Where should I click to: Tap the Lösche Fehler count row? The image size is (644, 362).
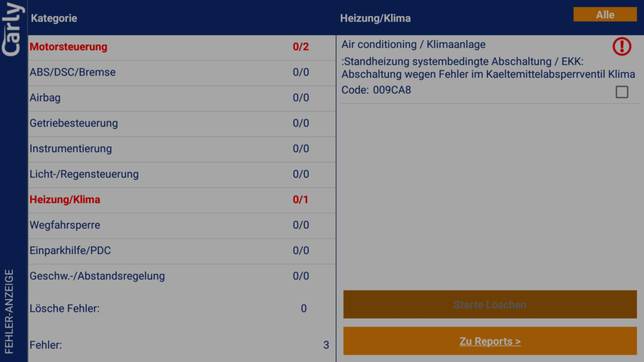coord(179,309)
